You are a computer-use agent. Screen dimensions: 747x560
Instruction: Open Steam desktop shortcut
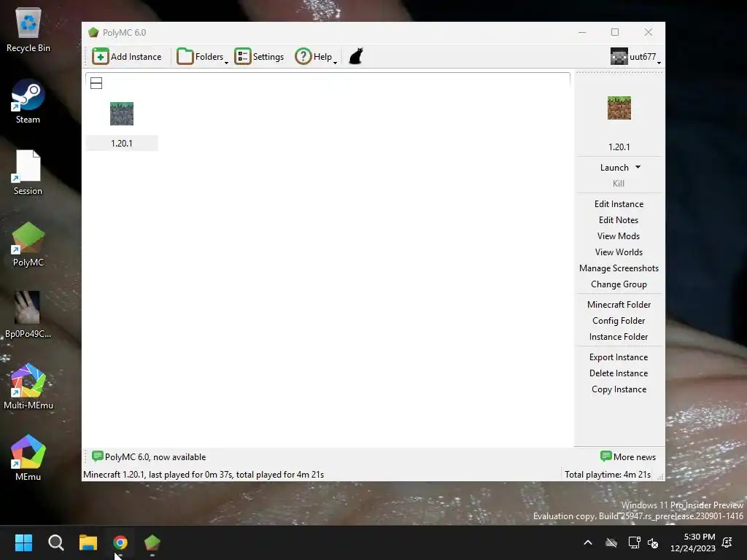click(x=28, y=101)
